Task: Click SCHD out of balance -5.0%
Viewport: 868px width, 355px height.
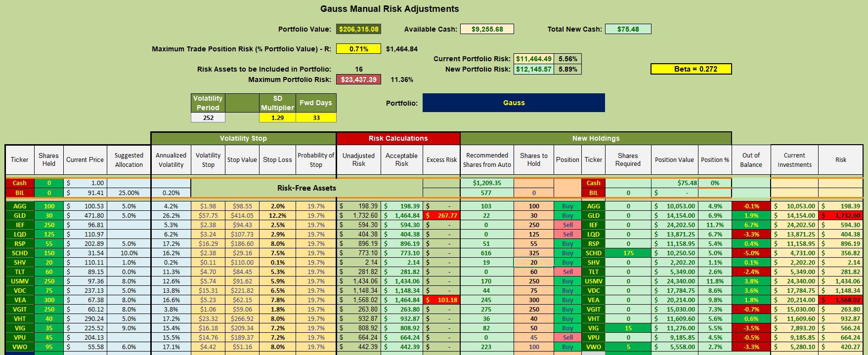Action: pyautogui.click(x=751, y=253)
